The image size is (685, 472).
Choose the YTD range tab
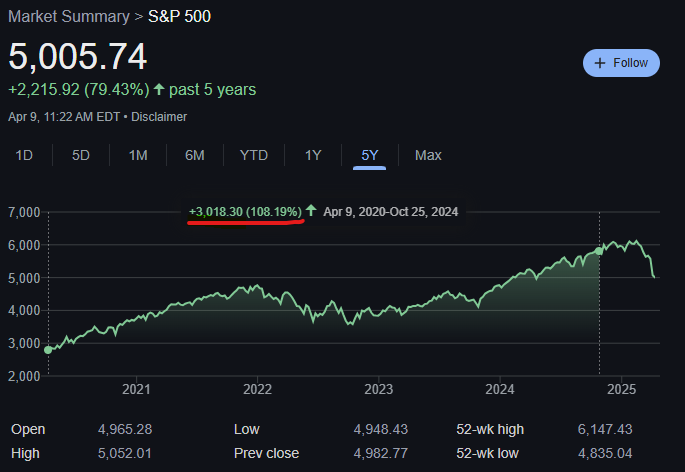(x=254, y=155)
